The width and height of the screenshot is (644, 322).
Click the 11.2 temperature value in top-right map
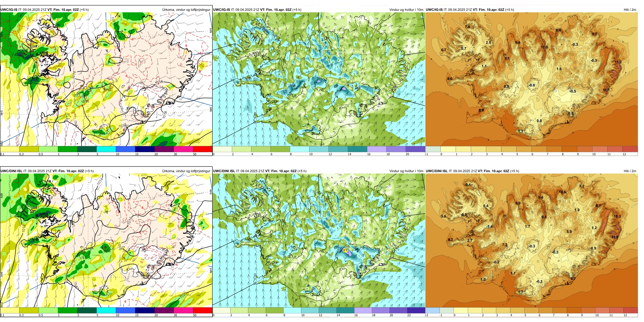pos(618,62)
